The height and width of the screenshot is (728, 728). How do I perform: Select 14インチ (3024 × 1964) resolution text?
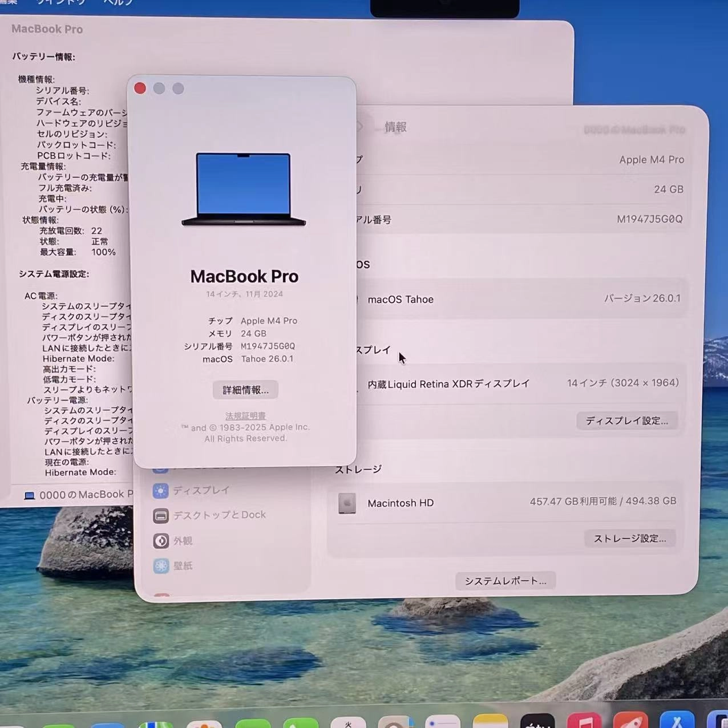coord(623,383)
